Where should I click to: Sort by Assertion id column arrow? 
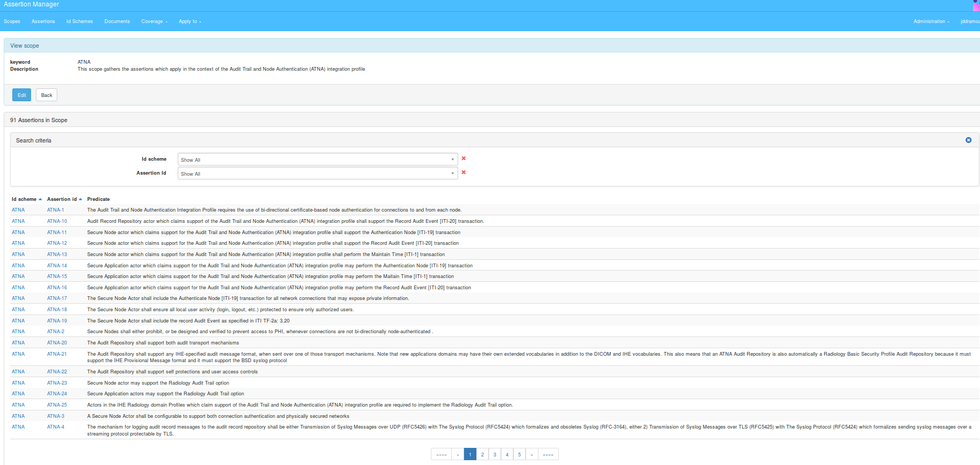tap(80, 199)
